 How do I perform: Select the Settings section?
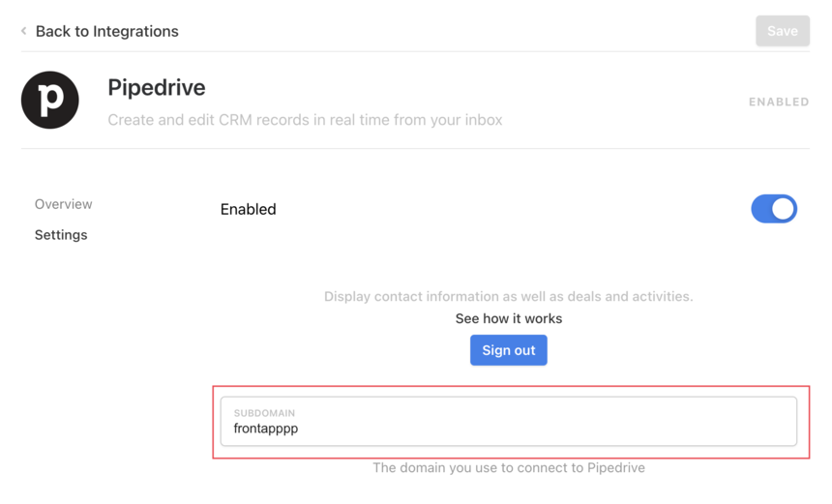[61, 235]
